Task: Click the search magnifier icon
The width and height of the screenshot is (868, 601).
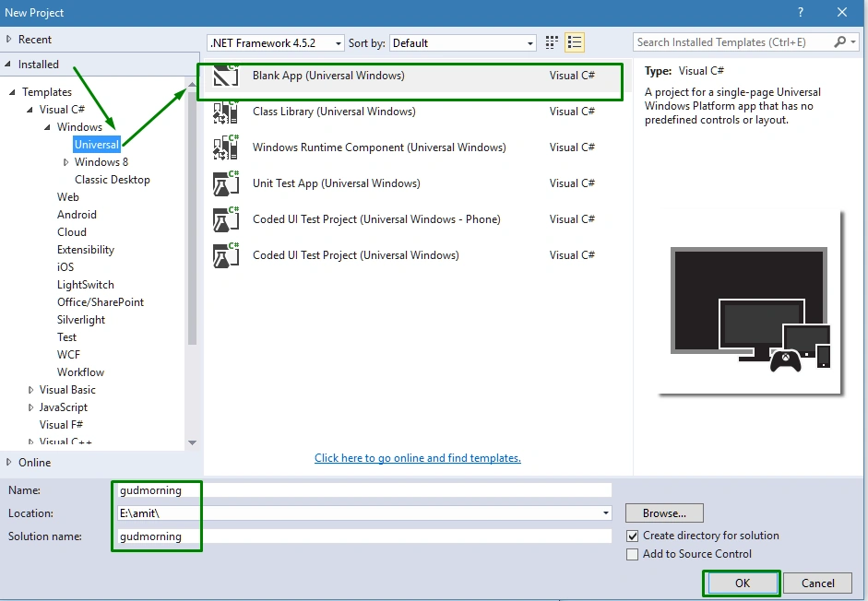Action: click(x=839, y=42)
